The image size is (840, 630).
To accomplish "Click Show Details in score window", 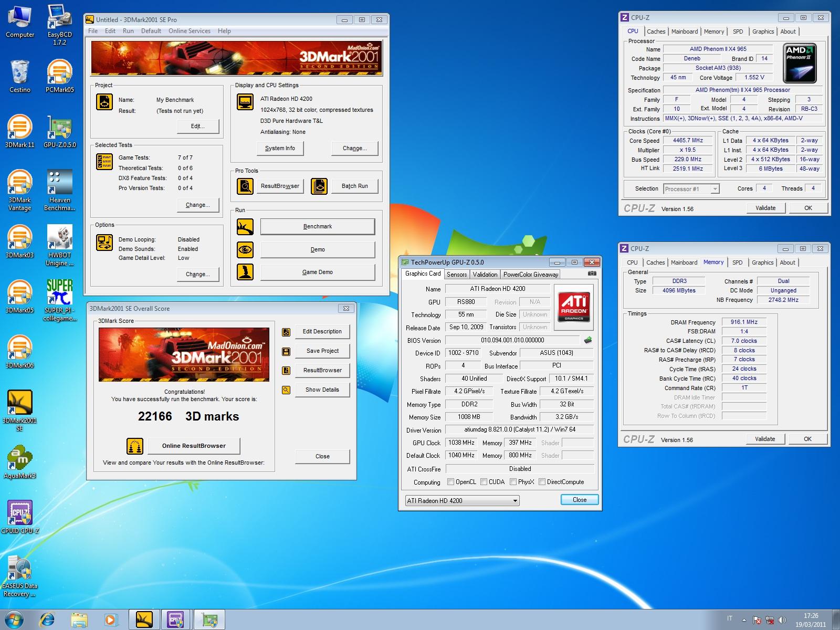I will pos(322,390).
